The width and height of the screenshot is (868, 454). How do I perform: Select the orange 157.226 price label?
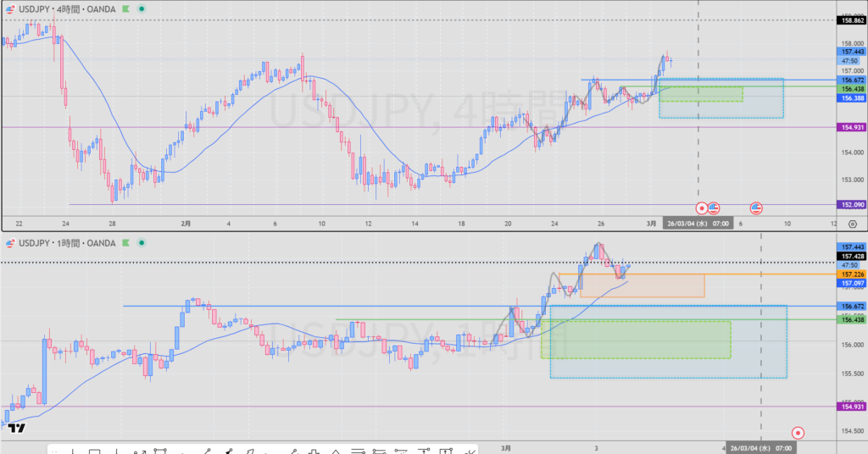click(851, 274)
